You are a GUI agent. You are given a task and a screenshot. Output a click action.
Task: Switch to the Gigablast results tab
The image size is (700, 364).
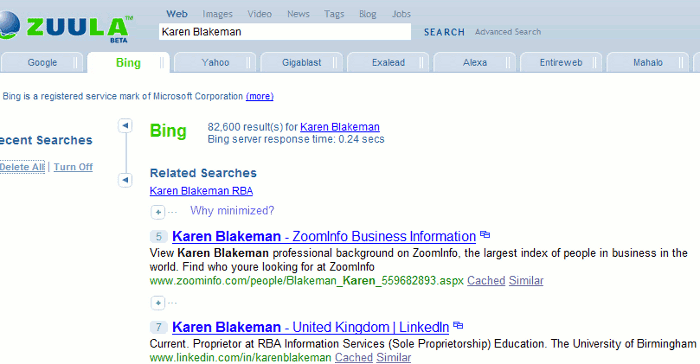[301, 63]
